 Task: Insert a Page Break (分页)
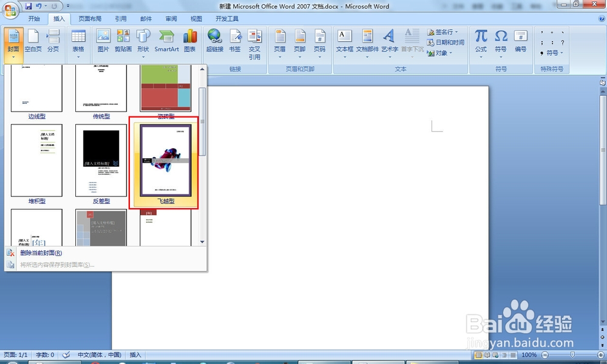tap(53, 41)
